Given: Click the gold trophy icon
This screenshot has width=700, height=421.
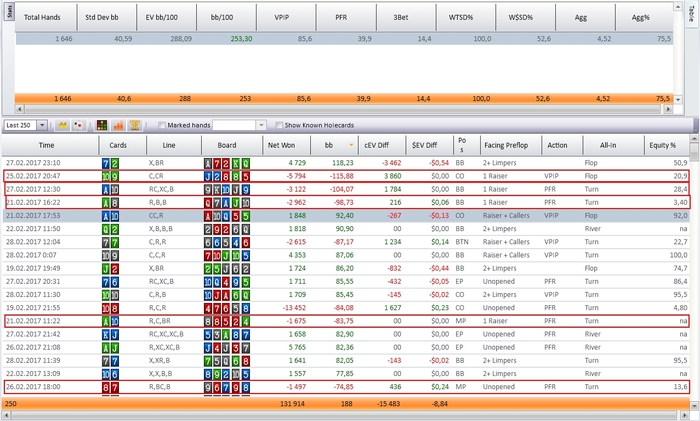Looking at the screenshot, I should (134, 125).
